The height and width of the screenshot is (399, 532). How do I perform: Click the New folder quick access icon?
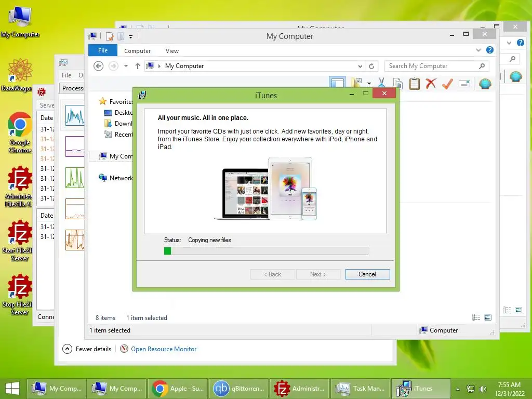click(121, 36)
